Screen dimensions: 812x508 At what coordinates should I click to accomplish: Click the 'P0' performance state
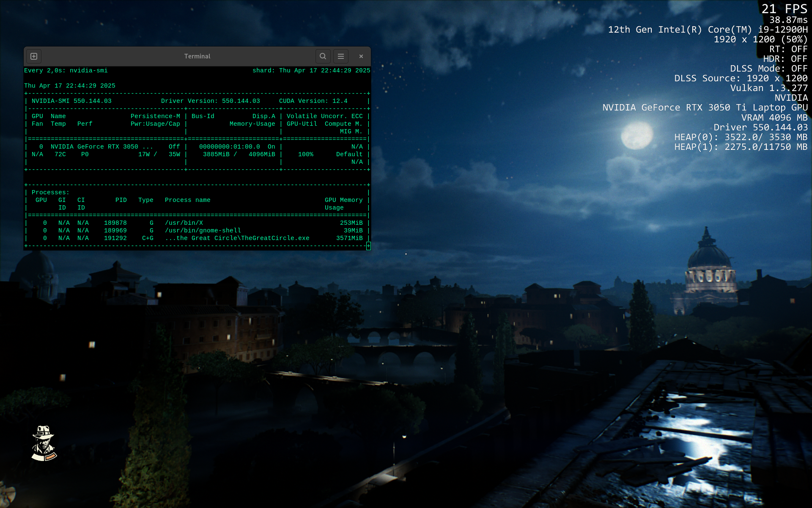click(x=85, y=155)
